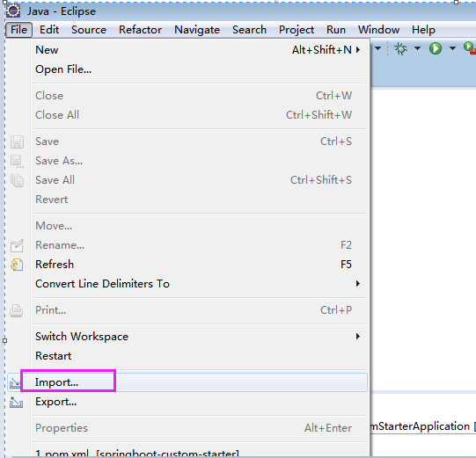Image resolution: width=476 pixels, height=458 pixels.
Task: Open the Run dropdown arrow
Action: (x=452, y=48)
